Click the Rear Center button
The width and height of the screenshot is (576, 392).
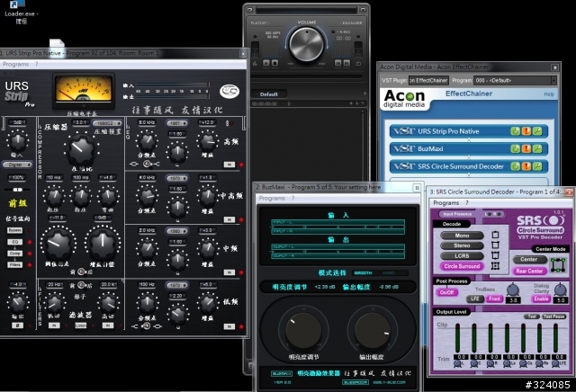[x=529, y=271]
